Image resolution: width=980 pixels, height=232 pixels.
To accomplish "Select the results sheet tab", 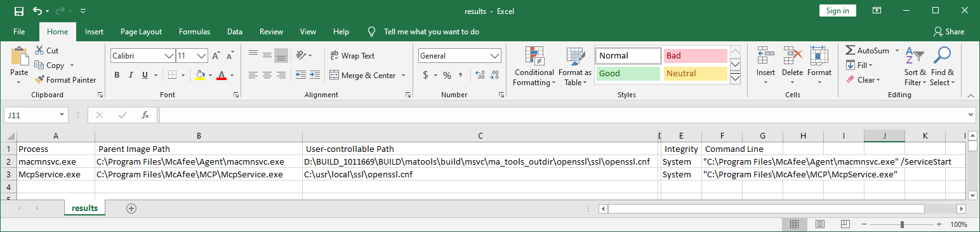I will coord(85,208).
